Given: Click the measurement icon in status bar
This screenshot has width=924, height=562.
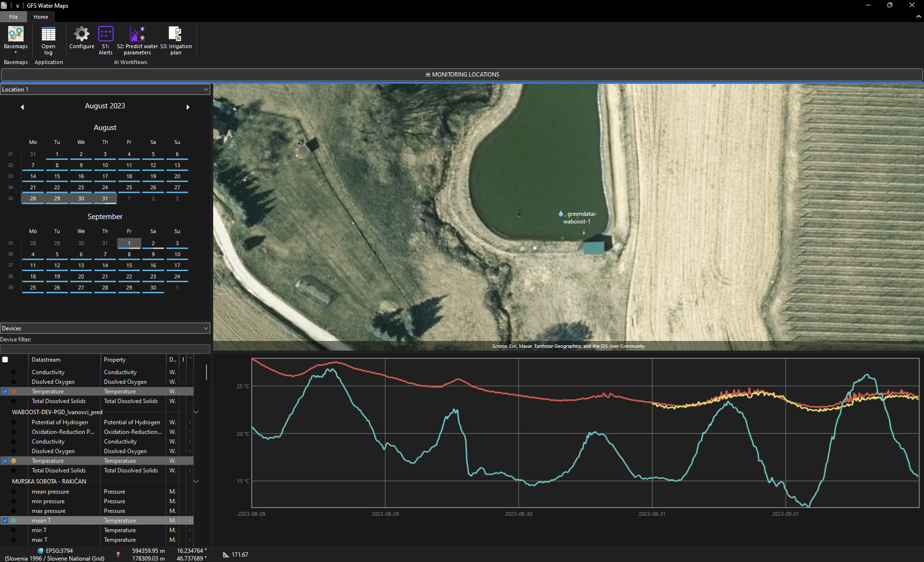Looking at the screenshot, I should point(226,555).
